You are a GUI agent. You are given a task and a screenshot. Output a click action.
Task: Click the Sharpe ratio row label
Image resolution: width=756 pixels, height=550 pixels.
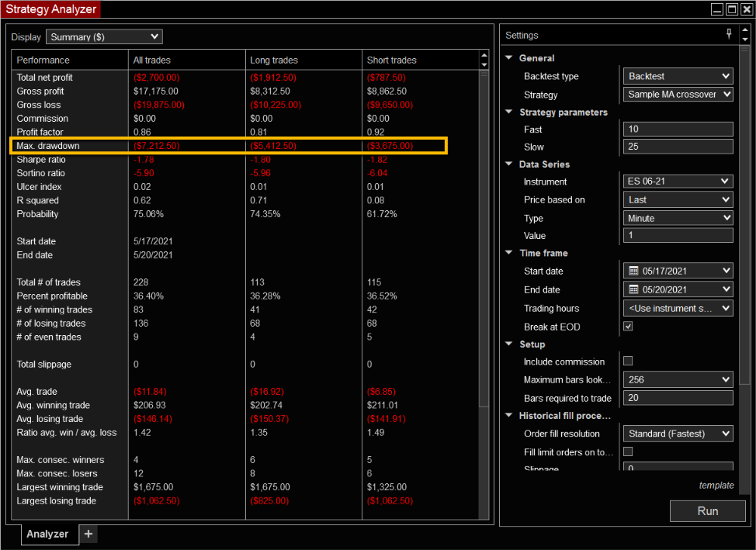pyautogui.click(x=41, y=160)
